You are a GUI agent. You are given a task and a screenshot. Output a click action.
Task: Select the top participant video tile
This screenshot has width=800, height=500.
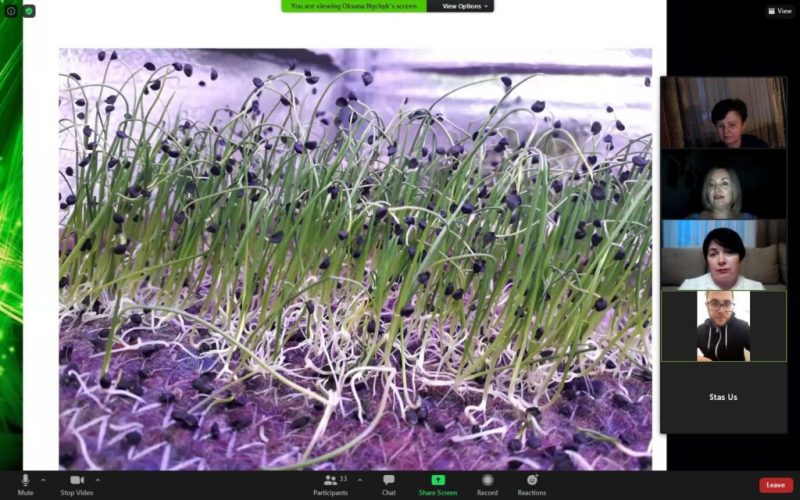click(723, 113)
